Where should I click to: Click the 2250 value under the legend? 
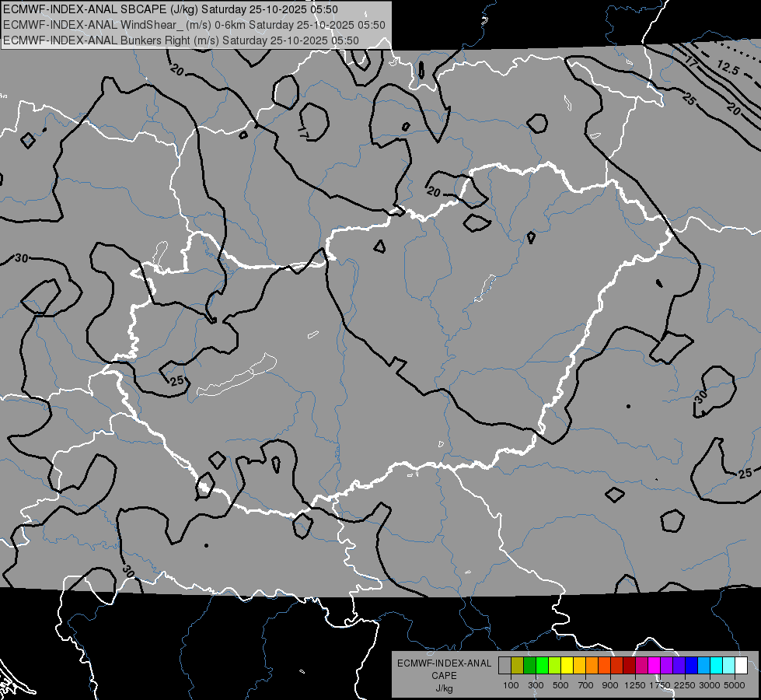pos(685,685)
